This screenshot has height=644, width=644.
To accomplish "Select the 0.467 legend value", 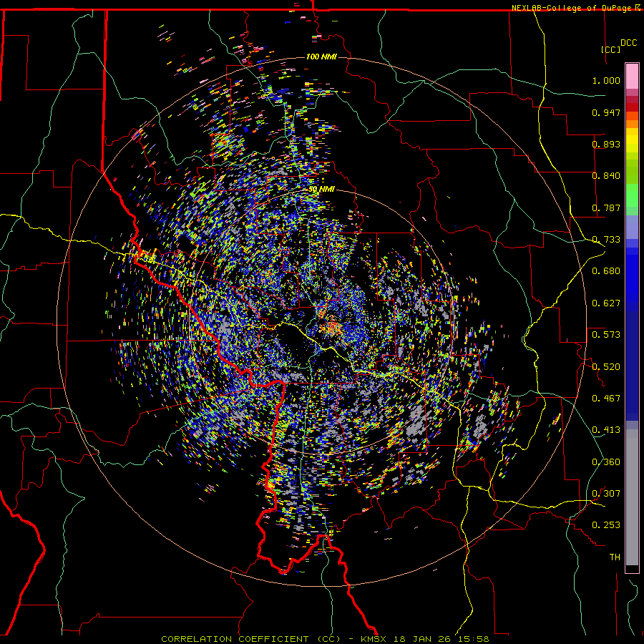I will (x=606, y=398).
